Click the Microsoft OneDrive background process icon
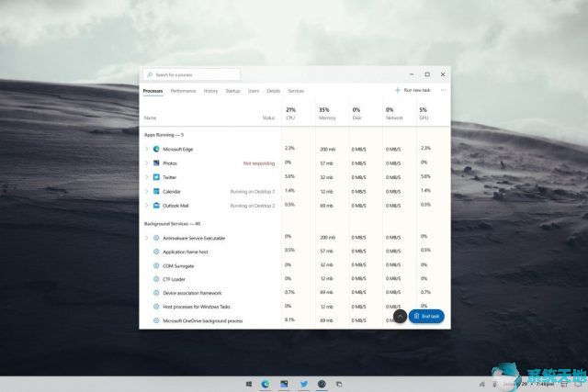588x392 pixels. coord(156,320)
